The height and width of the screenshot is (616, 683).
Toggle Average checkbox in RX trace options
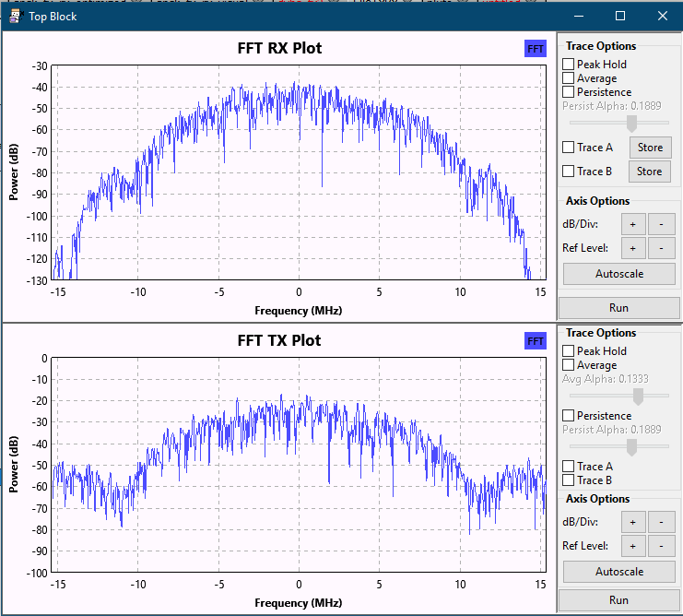[x=569, y=78]
